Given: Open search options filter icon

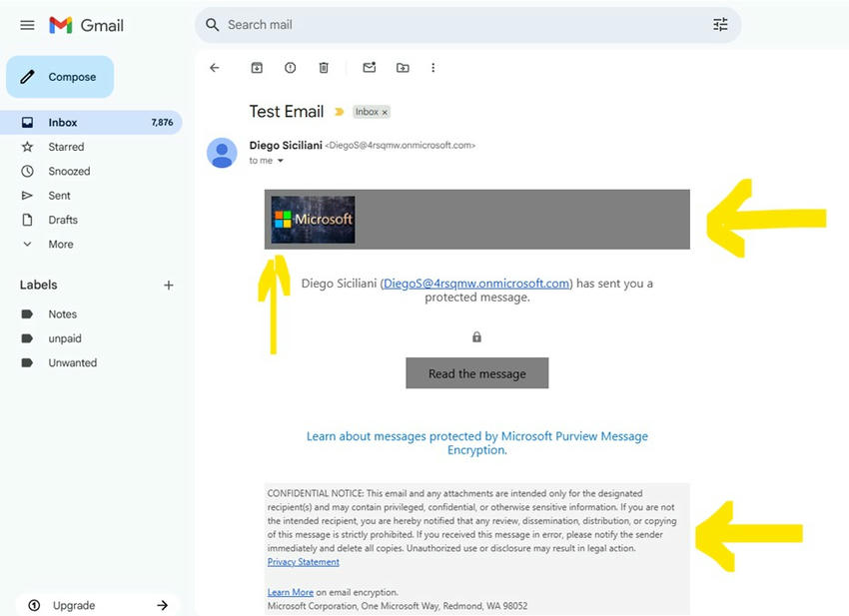Looking at the screenshot, I should point(720,24).
